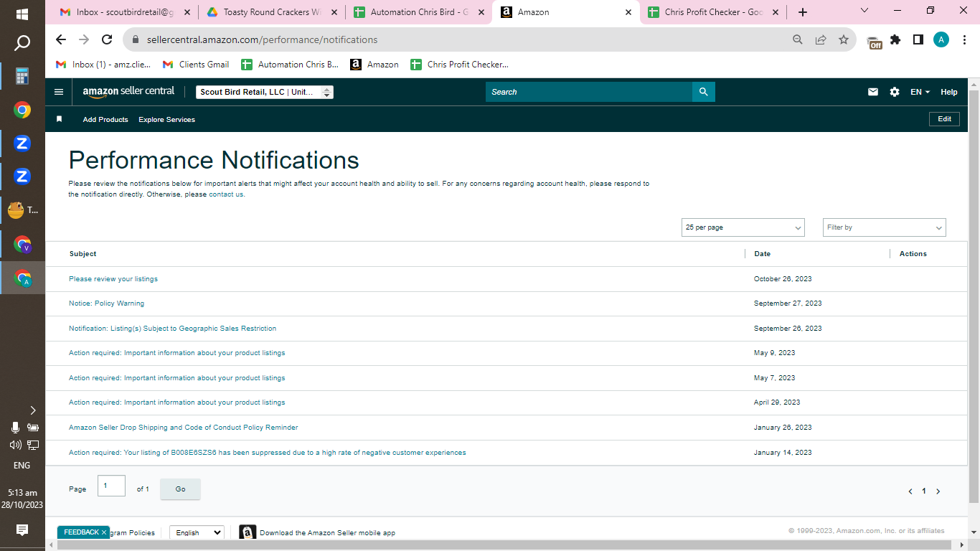980x551 pixels.
Task: Open the Please review your listings notification
Action: pos(113,279)
